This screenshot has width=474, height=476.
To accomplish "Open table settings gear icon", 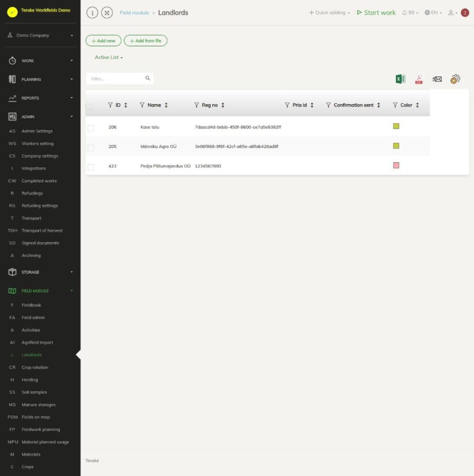I will [455, 79].
